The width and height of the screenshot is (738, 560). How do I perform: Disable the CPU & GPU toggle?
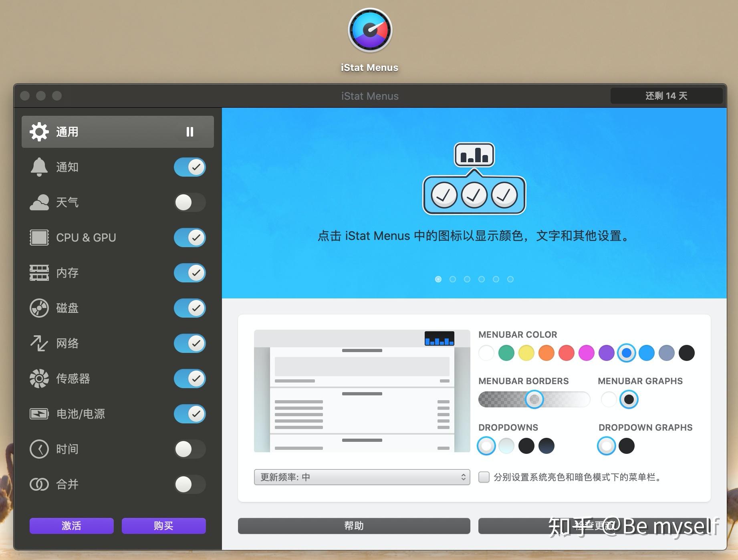(190, 238)
